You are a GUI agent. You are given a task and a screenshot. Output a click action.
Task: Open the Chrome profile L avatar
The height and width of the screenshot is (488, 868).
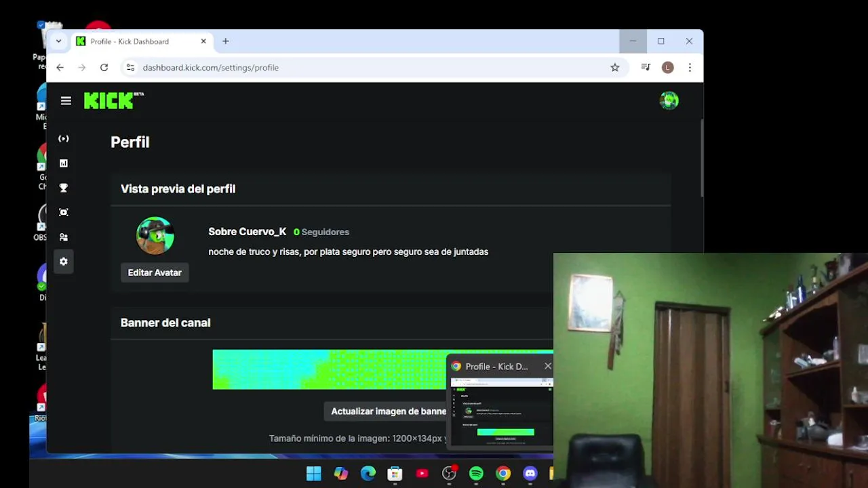click(x=668, y=68)
